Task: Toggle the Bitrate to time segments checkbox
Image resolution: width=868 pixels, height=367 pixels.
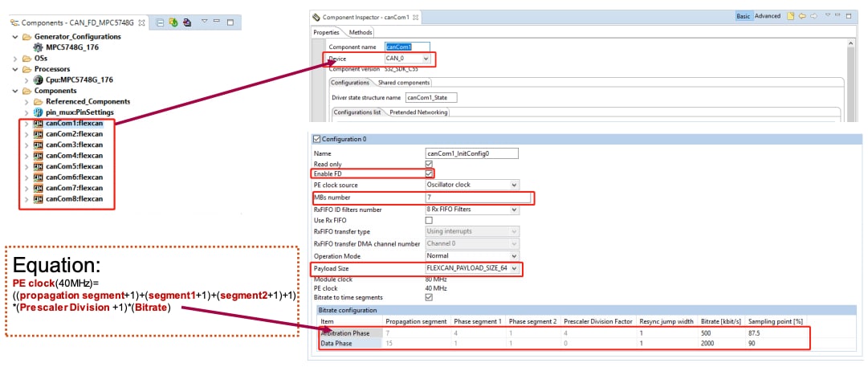Action: point(429,297)
